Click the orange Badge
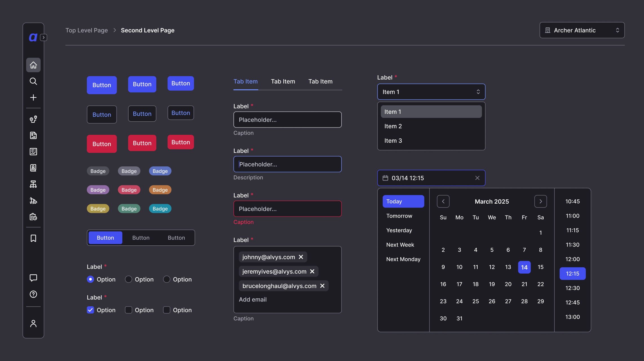The image size is (644, 361). pyautogui.click(x=160, y=190)
